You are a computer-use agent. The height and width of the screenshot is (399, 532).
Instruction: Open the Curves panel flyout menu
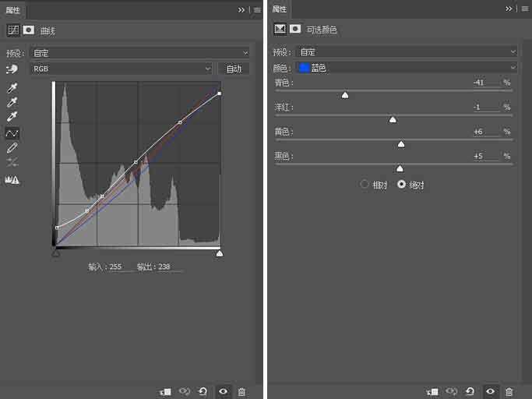tap(258, 10)
